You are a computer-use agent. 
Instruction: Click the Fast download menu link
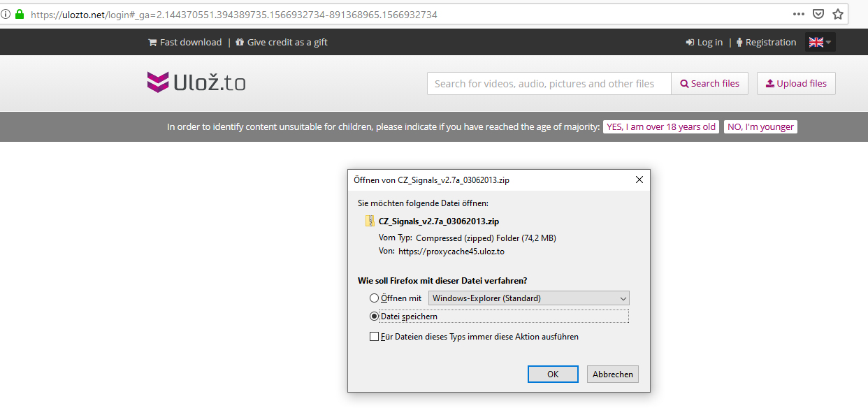pyautogui.click(x=185, y=43)
